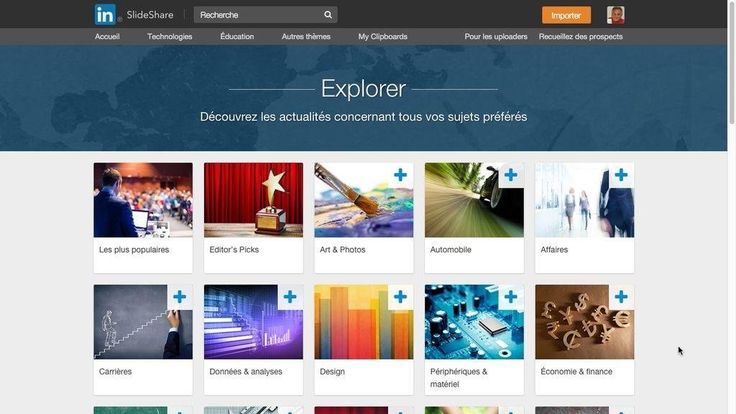736x414 pixels.
Task: Follow Données & analyses with plus icon
Action: pyautogui.click(x=290, y=297)
